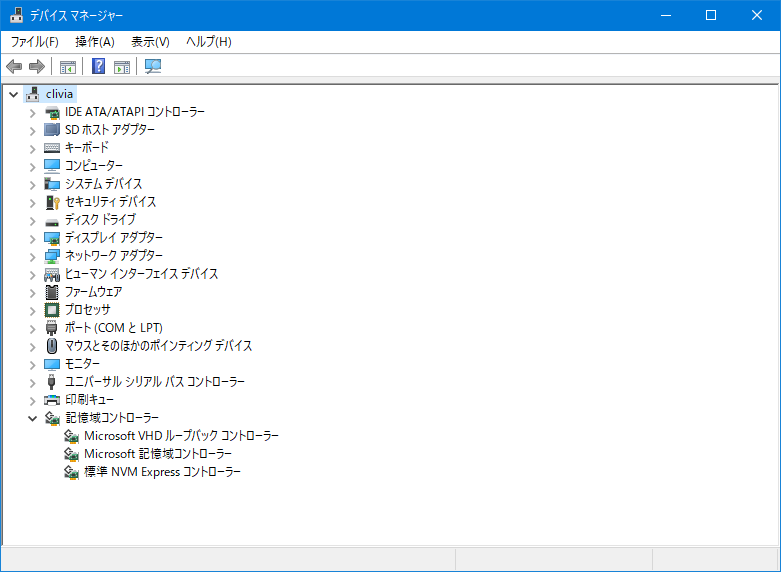This screenshot has width=781, height=572.
Task: Collapse the clivia root node
Action: [13, 94]
